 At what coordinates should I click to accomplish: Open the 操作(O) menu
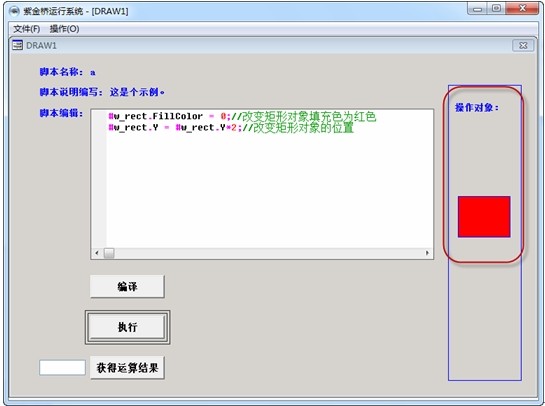pyautogui.click(x=64, y=29)
